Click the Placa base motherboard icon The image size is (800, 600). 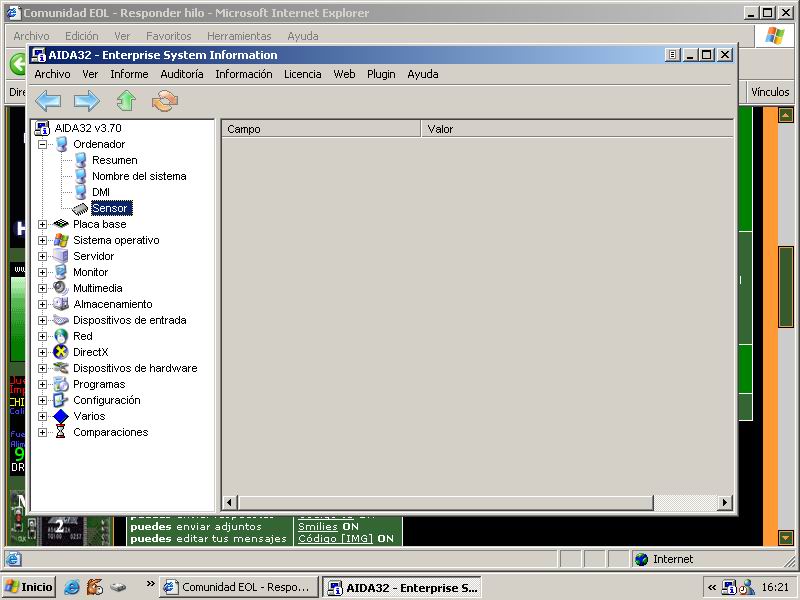click(x=61, y=223)
